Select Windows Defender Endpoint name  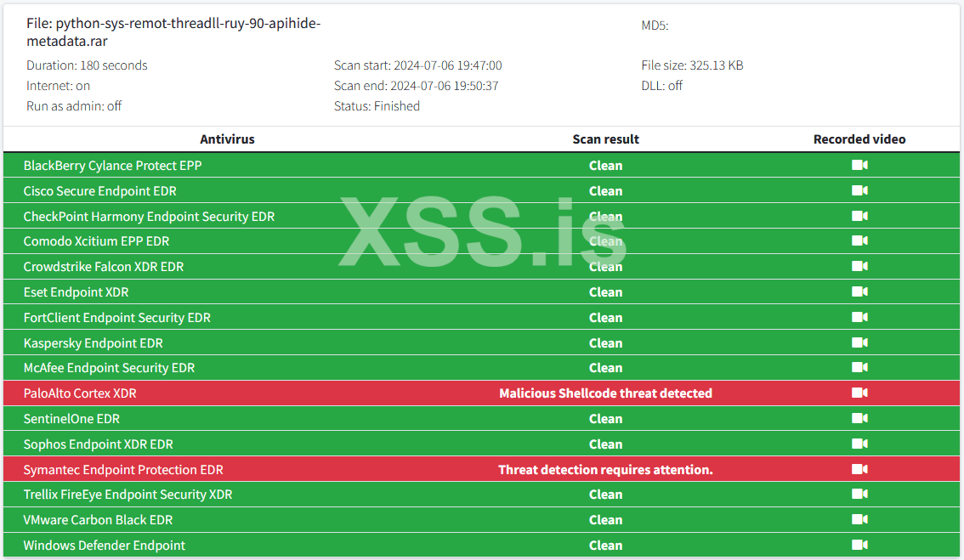[x=104, y=546]
